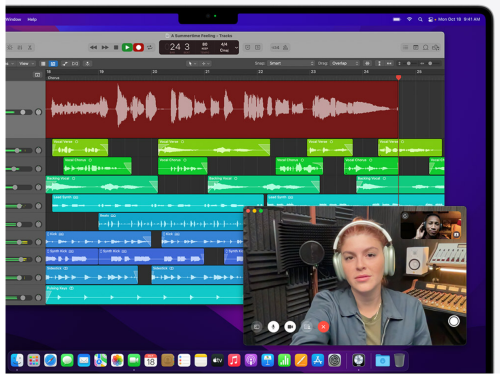Toggle Waveform Zoom button

(x=367, y=63)
